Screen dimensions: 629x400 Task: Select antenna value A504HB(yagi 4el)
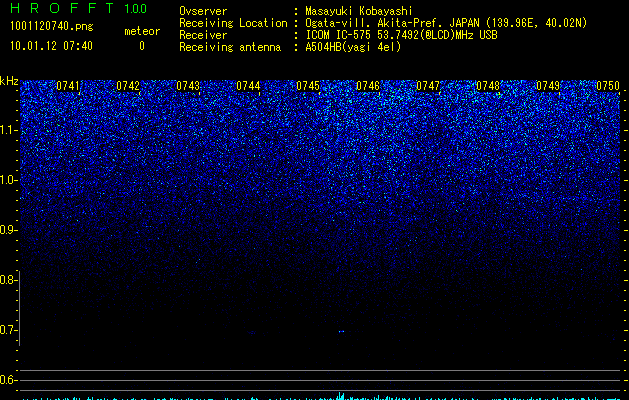353,47
